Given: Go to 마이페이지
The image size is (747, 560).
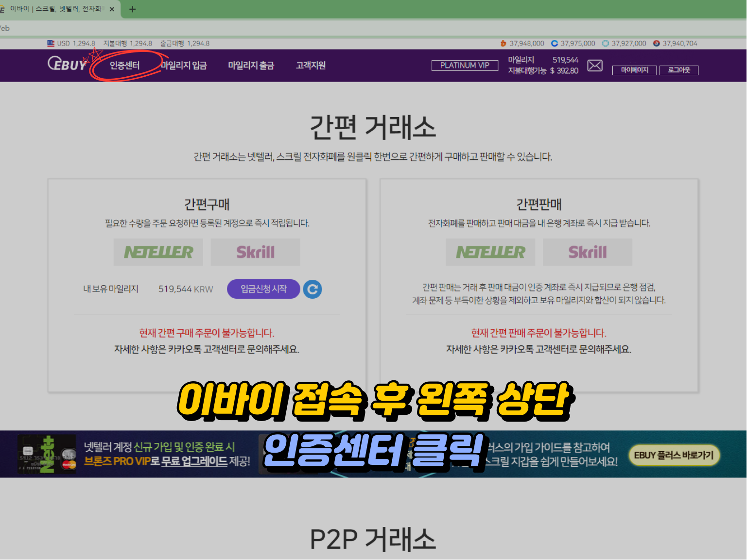Looking at the screenshot, I should point(634,70).
